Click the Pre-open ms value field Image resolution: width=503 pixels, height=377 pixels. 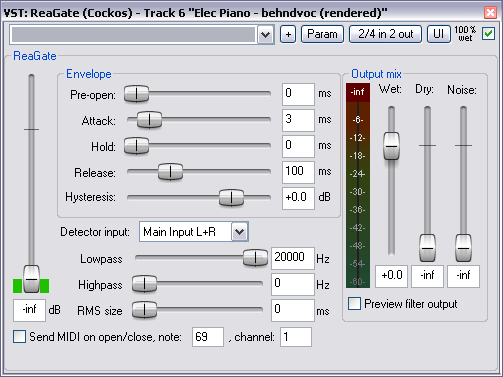click(x=298, y=94)
